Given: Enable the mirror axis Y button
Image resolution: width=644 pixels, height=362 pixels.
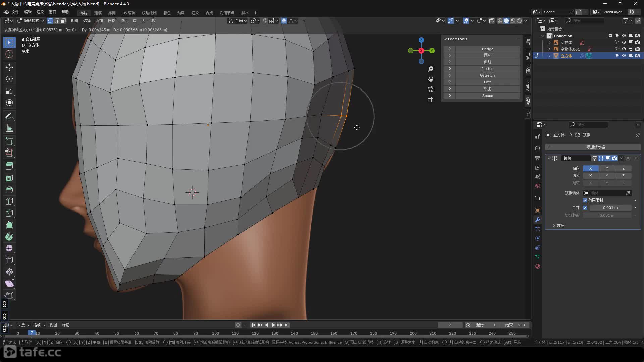Looking at the screenshot, I should tap(606, 168).
